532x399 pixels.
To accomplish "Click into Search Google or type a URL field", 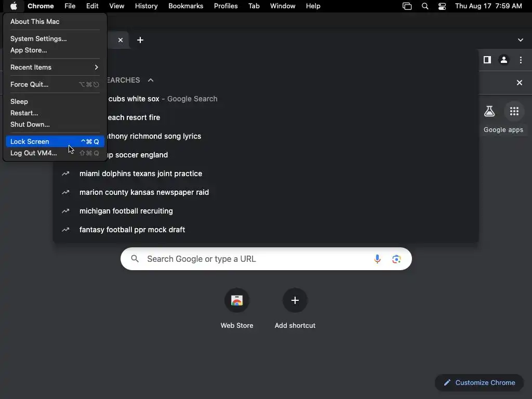I will (x=266, y=259).
